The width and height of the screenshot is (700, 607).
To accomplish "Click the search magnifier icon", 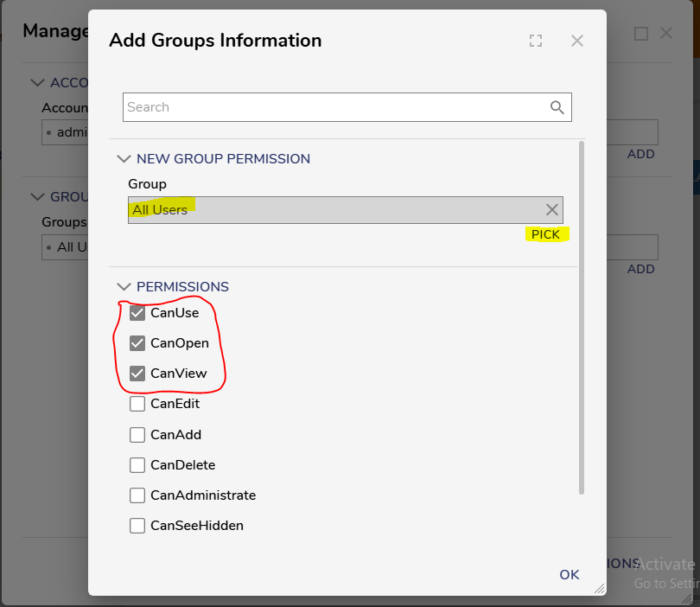I will coord(557,107).
